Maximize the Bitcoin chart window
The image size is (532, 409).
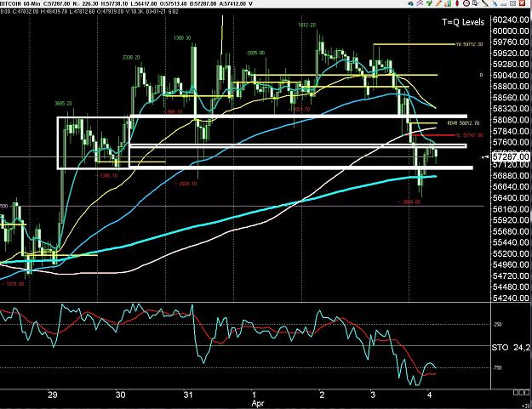(513, 3)
